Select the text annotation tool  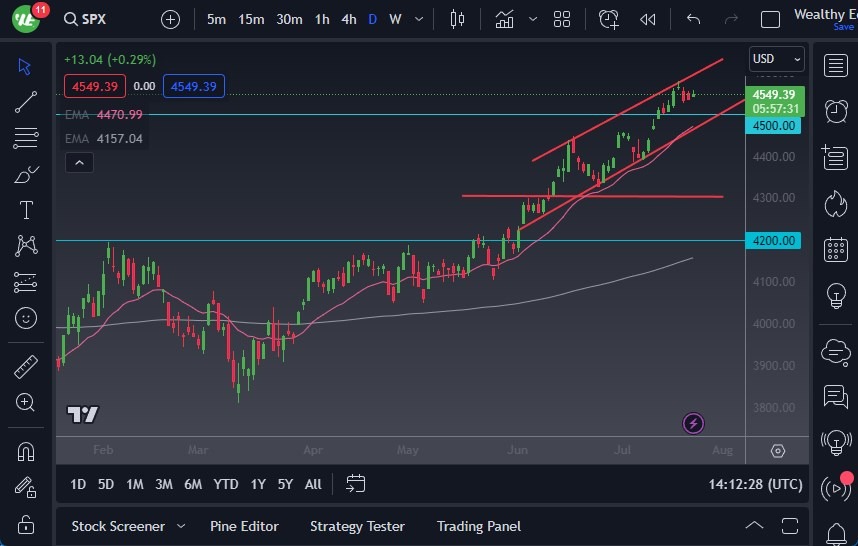[26, 210]
